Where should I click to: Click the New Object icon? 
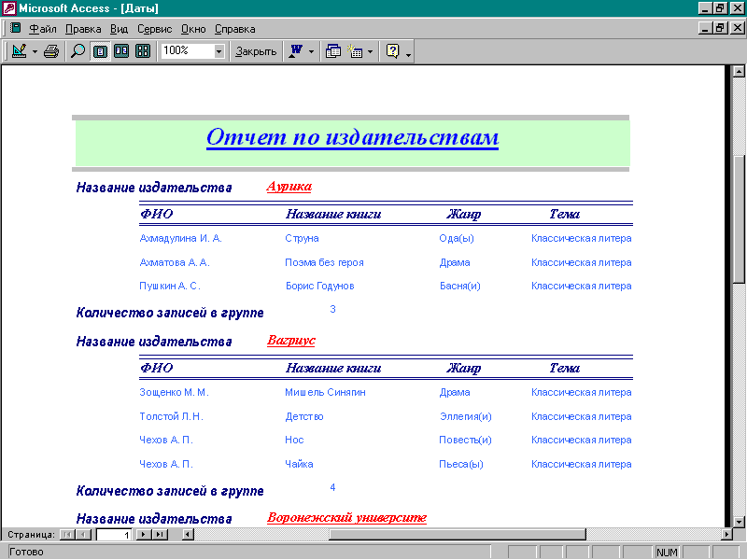click(356, 51)
